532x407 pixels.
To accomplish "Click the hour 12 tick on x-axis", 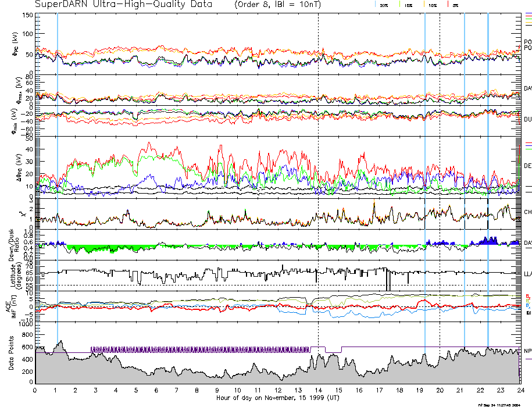I will [x=278, y=390].
